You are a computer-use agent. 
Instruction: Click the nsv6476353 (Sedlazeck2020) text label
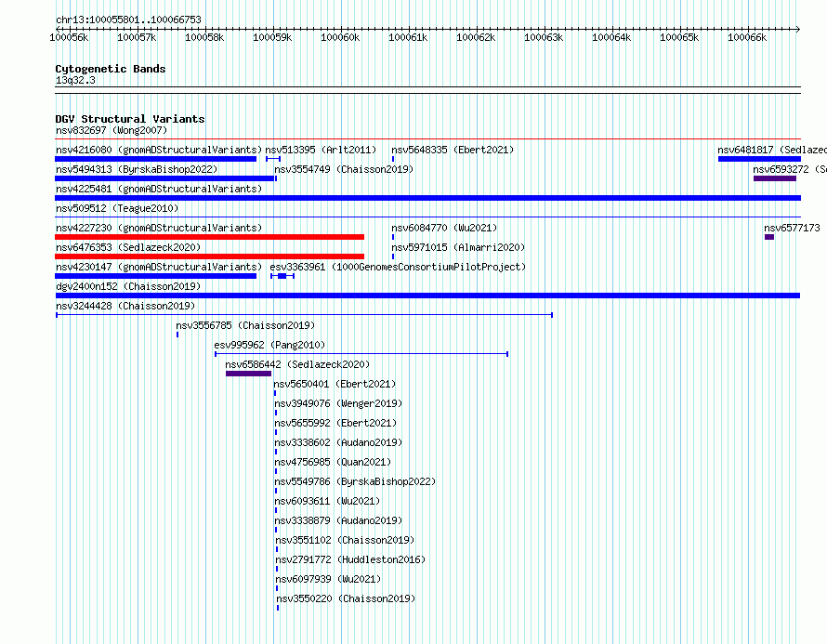tap(128, 247)
